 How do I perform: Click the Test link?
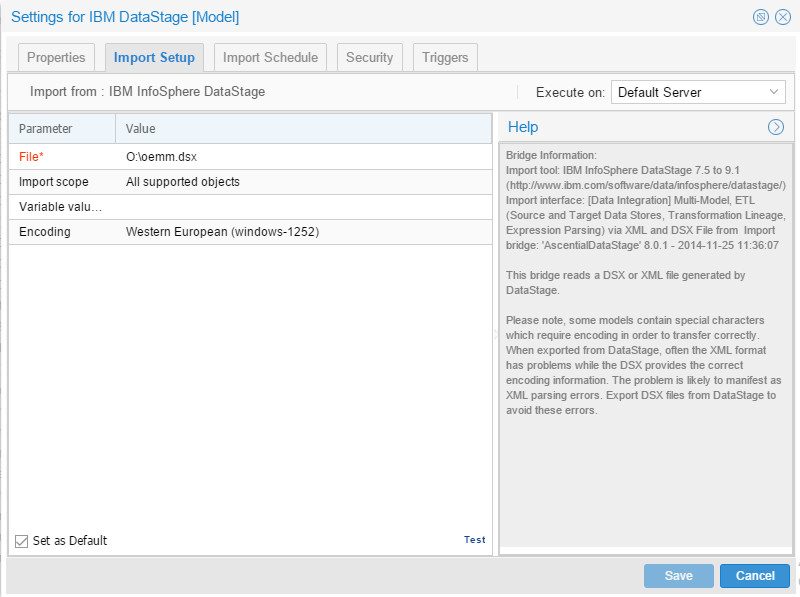coord(474,540)
